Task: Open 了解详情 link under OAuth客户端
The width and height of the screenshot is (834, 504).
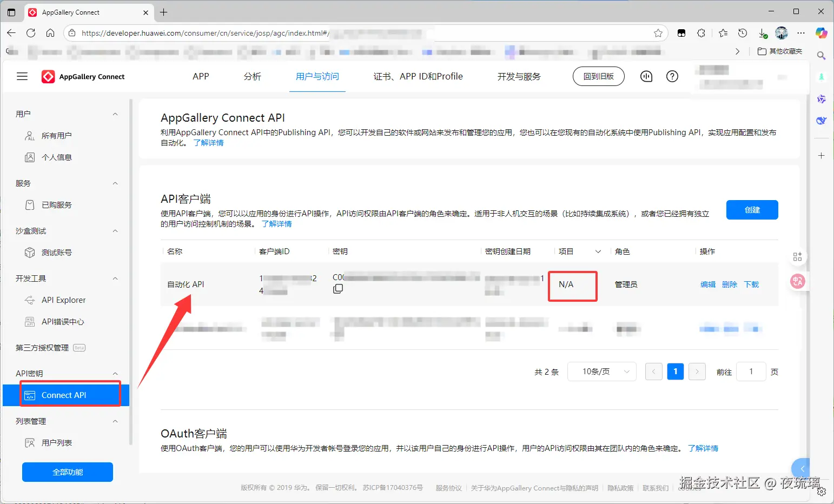Action: tap(703, 448)
